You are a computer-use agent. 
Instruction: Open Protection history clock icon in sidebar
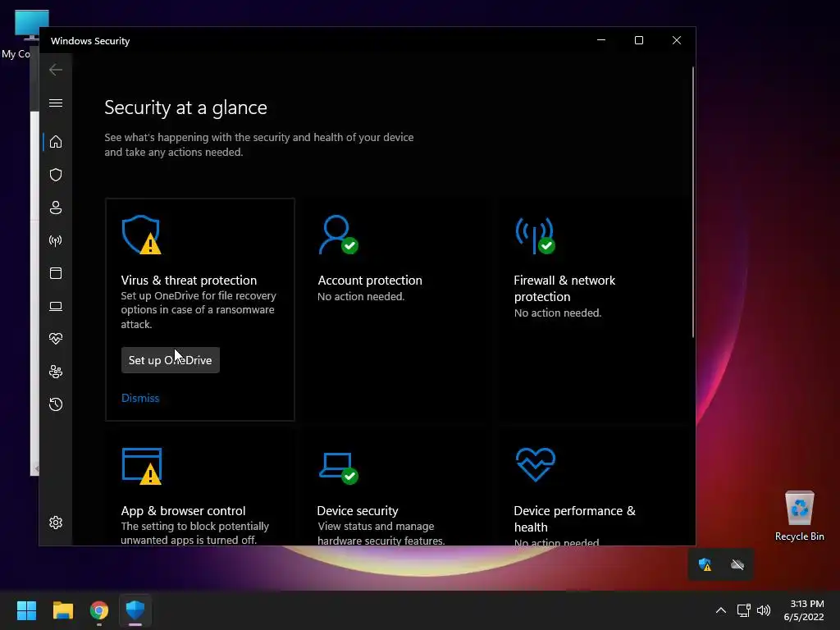[x=56, y=404]
